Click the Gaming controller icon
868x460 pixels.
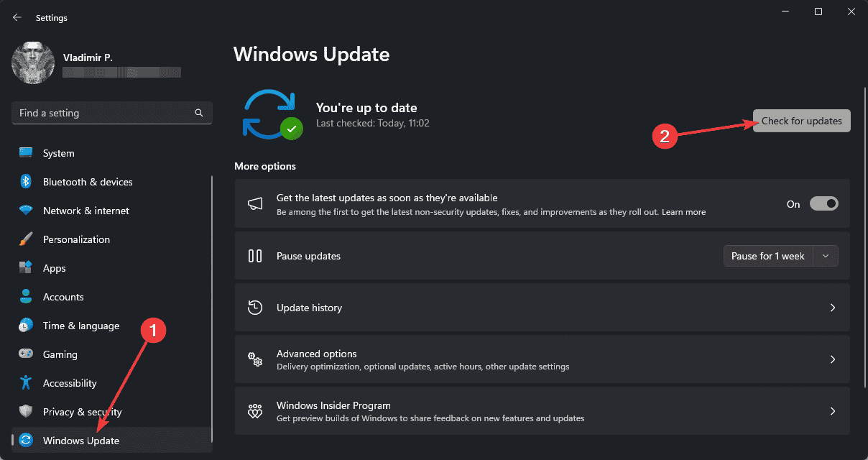[x=27, y=354]
